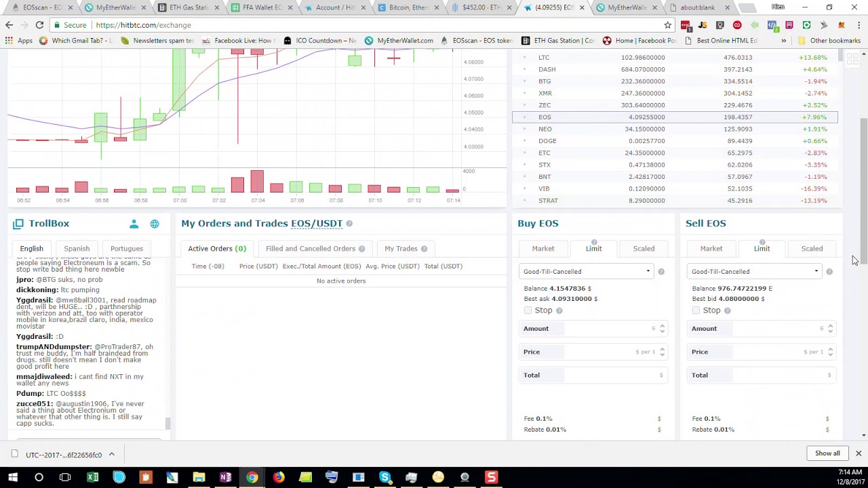Toggle favorite star for DASH row
Image resolution: width=868 pixels, height=488 pixels.
tap(524, 69)
